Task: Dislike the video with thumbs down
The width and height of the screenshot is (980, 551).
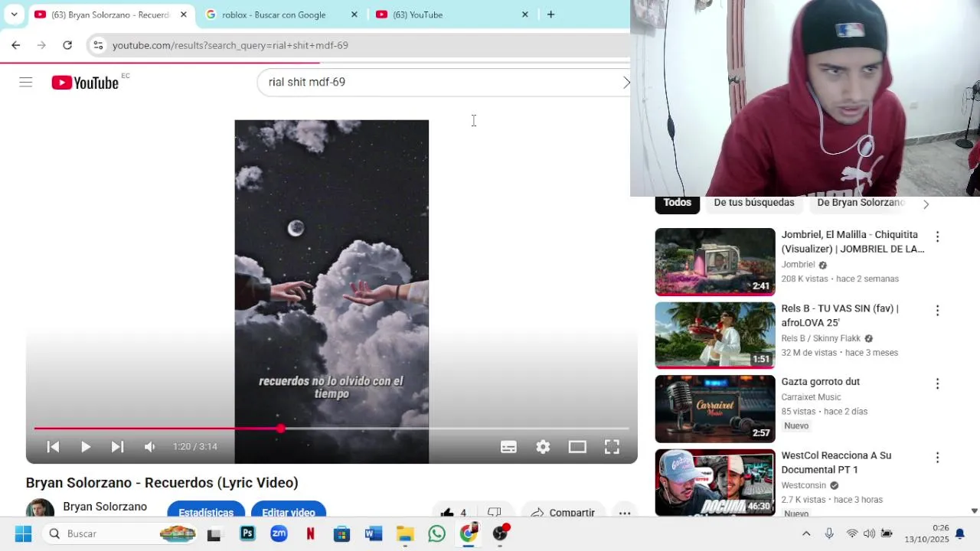Action: (x=495, y=512)
